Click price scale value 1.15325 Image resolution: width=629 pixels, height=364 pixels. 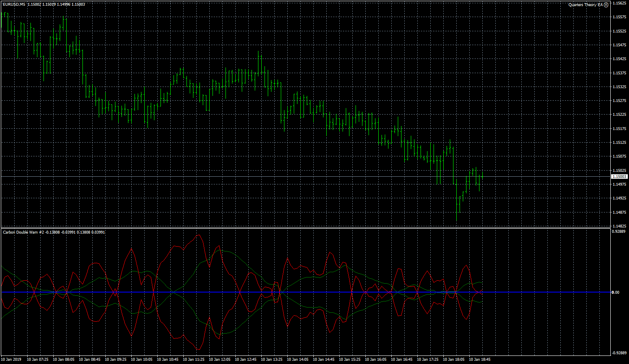[619, 87]
